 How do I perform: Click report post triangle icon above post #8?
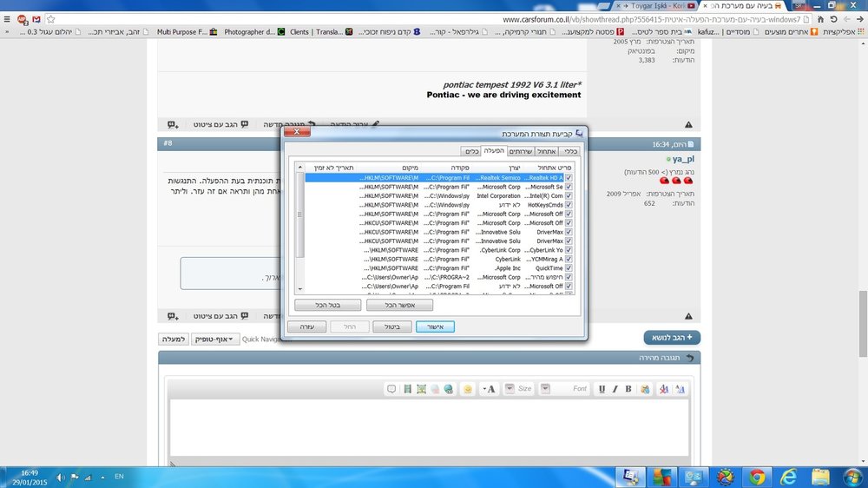(688, 125)
